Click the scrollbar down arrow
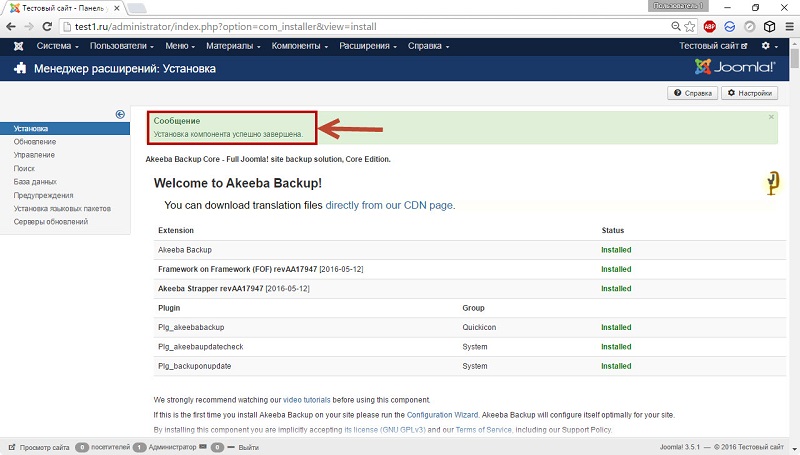The image size is (800, 455). [x=794, y=449]
